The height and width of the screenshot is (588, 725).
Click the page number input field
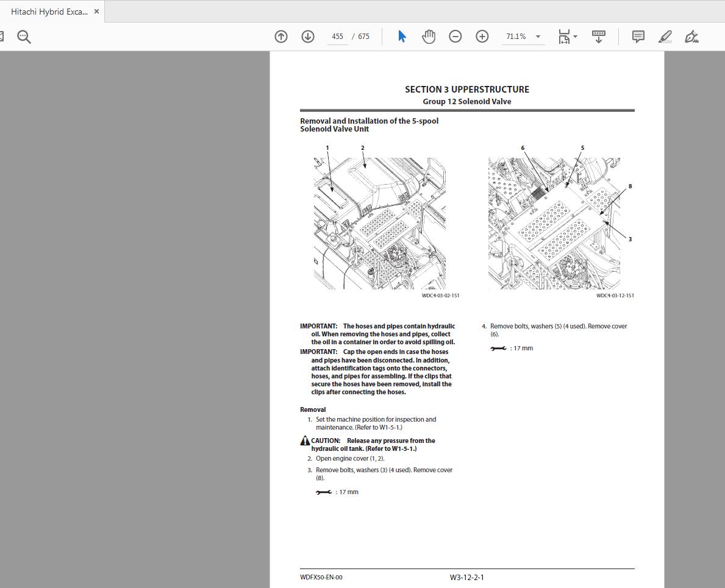(x=337, y=36)
